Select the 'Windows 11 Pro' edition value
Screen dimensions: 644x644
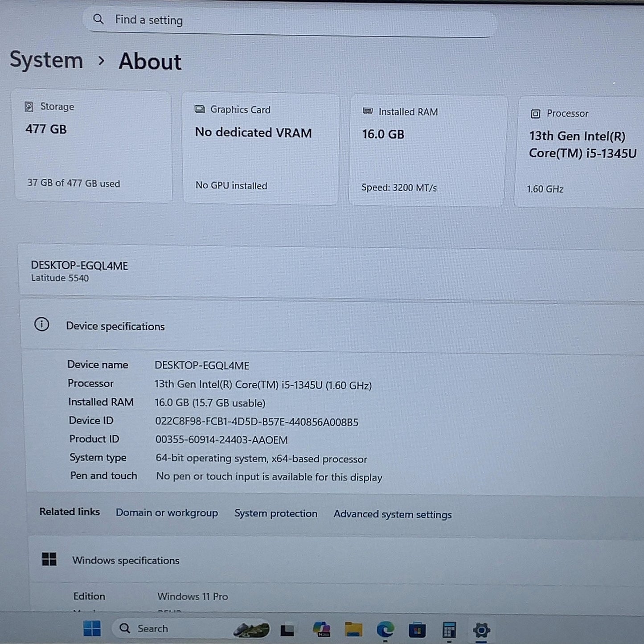pos(193,596)
